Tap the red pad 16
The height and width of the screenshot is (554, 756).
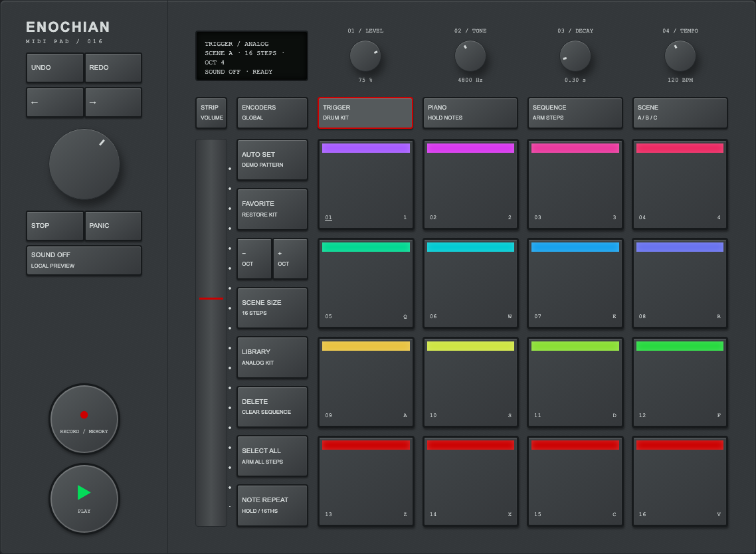pos(680,481)
